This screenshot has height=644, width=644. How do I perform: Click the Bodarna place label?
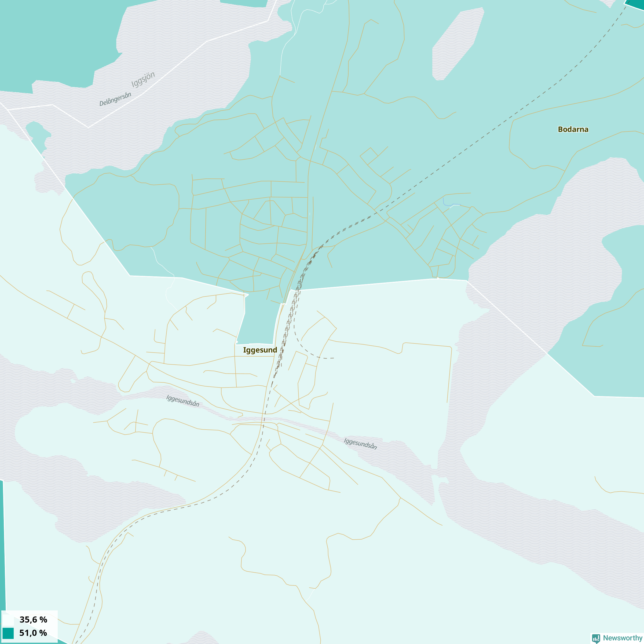[x=573, y=129]
